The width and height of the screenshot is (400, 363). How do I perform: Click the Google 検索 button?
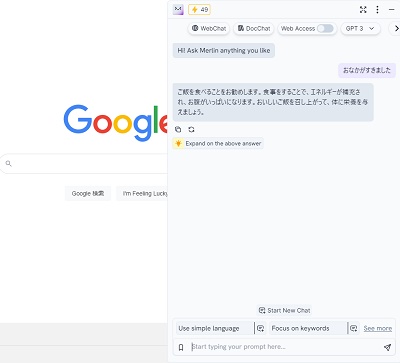(x=88, y=194)
